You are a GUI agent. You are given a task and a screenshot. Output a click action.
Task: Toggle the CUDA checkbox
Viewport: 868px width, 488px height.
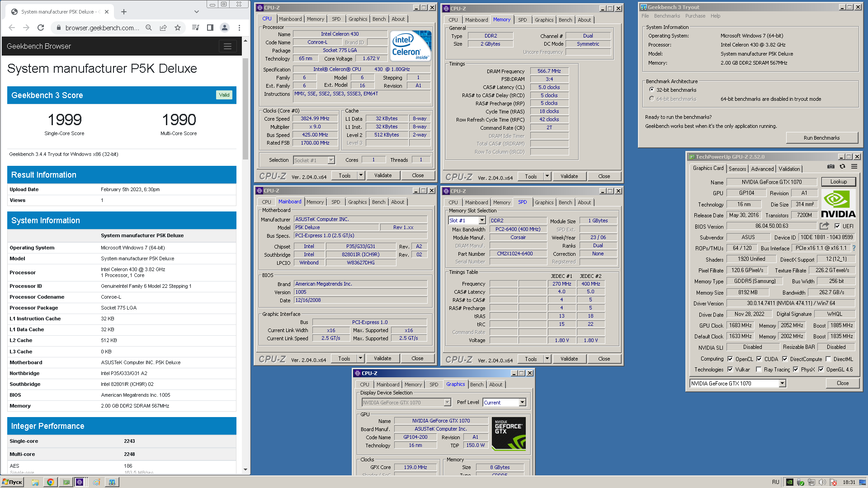(x=759, y=359)
